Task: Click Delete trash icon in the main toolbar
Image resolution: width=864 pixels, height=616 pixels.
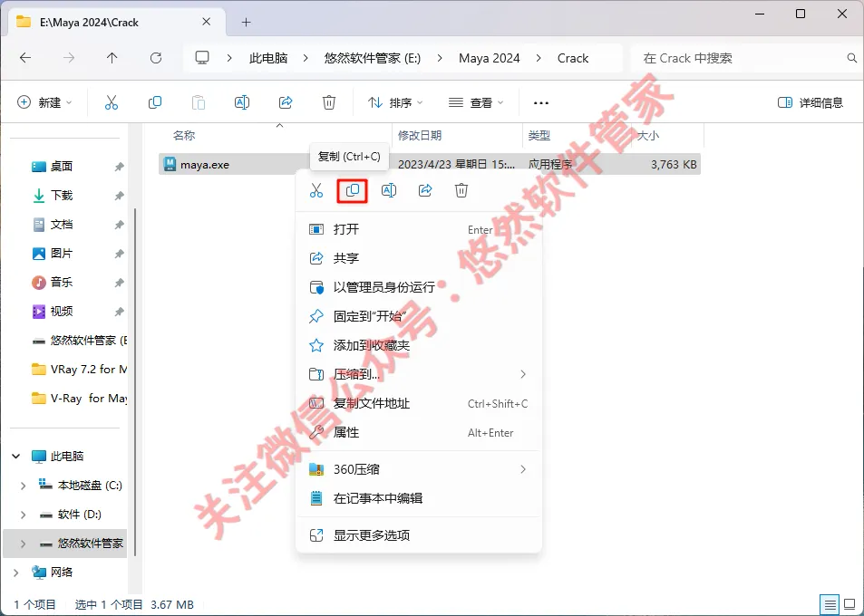Action: coord(329,102)
